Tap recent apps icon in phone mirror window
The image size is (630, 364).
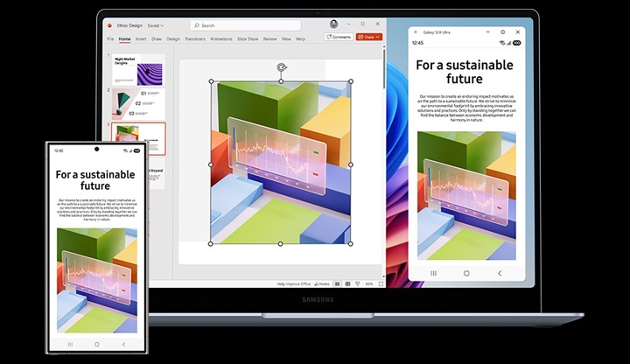[x=433, y=273]
